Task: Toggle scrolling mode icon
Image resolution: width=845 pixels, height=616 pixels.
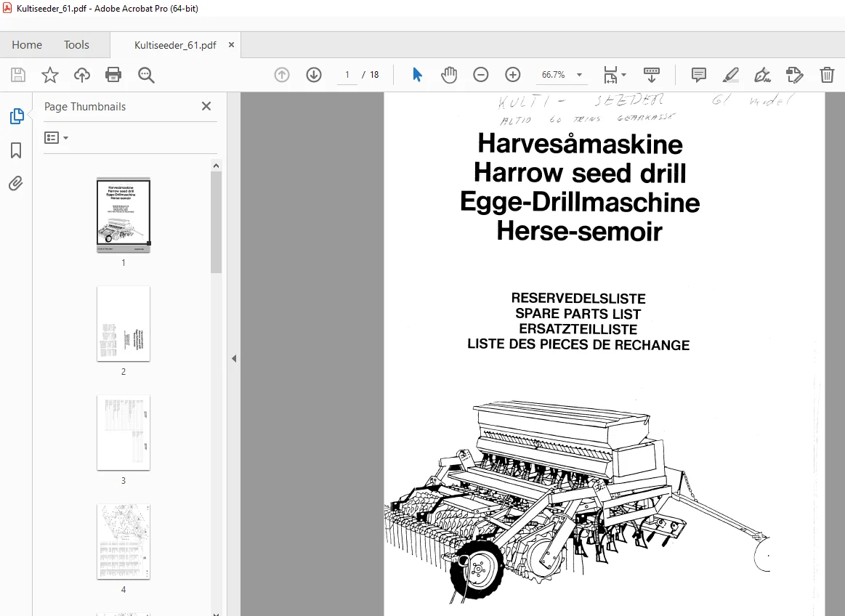Action: click(x=652, y=75)
